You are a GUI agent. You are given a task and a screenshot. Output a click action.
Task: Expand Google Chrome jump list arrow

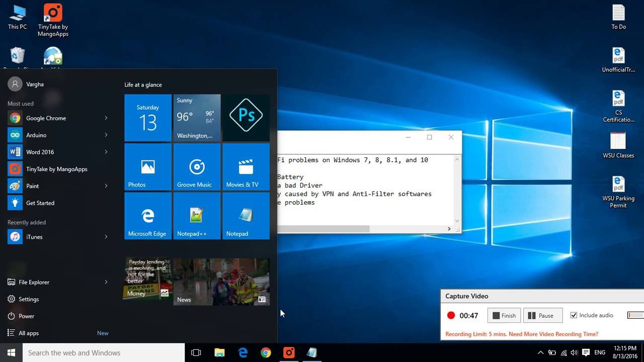pos(106,118)
